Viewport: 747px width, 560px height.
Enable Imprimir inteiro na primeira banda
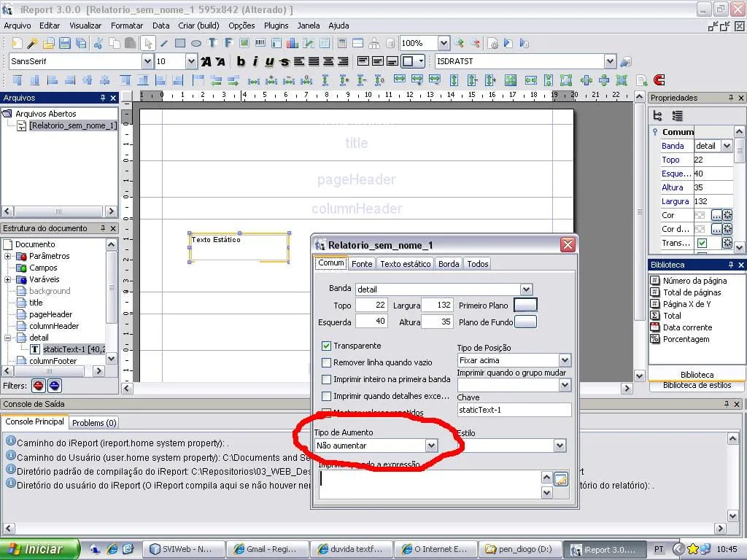click(x=326, y=379)
